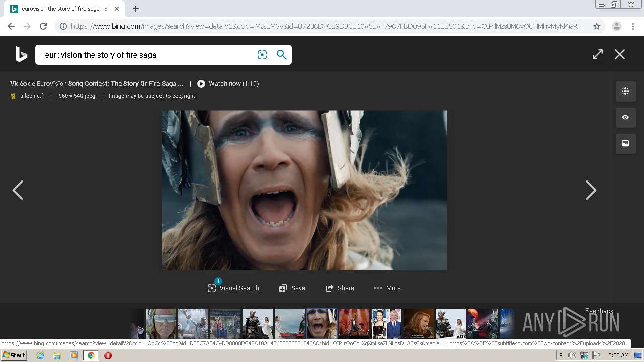Click red shield icon in taskbar

pyautogui.click(x=108, y=355)
